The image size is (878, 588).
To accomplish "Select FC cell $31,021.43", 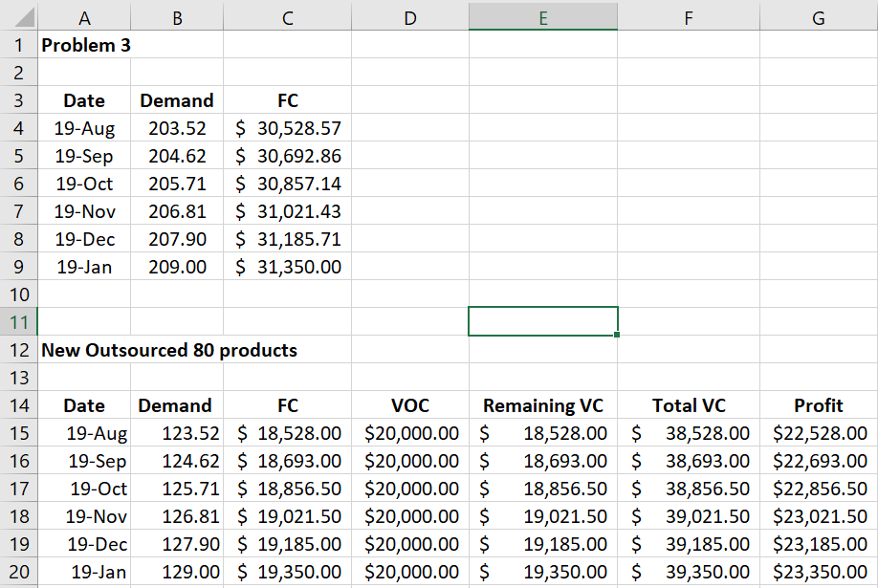I will 287,211.
